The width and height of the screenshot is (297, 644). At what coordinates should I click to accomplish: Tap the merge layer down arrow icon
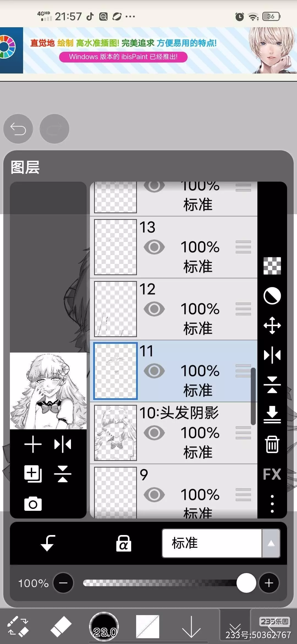[x=272, y=414]
